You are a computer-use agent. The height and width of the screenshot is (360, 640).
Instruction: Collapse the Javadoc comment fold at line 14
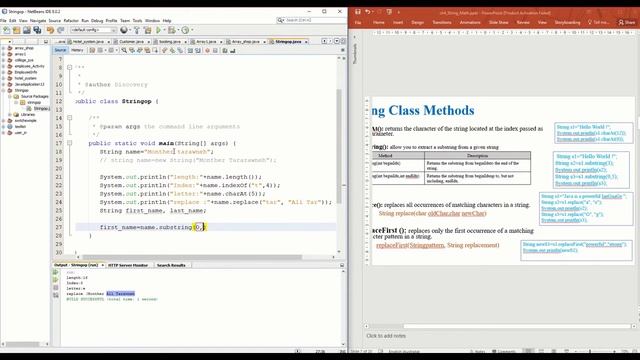tap(69, 118)
